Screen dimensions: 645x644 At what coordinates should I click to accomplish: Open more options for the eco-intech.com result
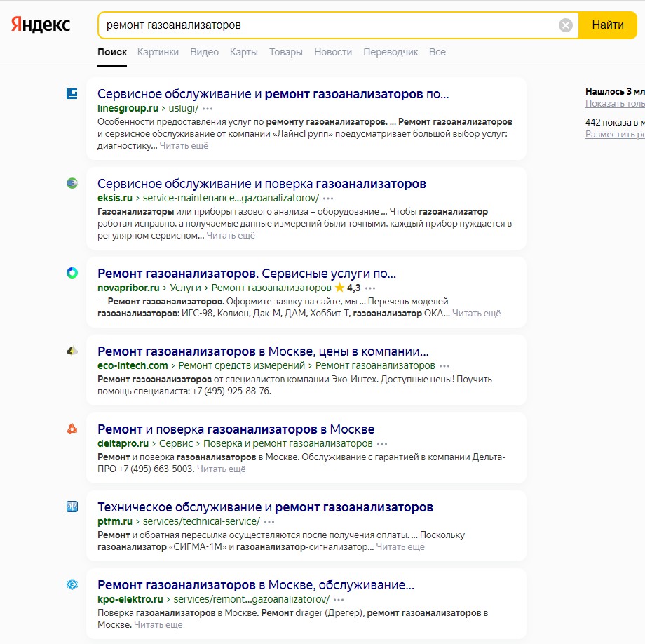444,366
